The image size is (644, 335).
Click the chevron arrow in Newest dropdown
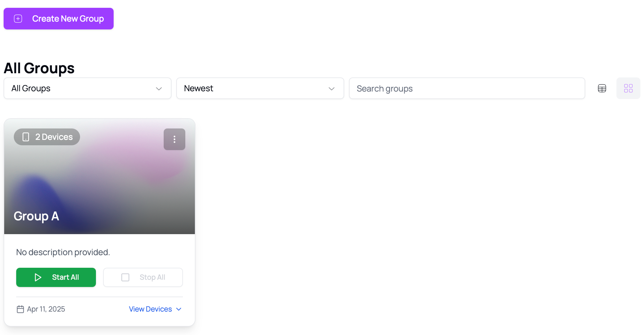point(331,89)
